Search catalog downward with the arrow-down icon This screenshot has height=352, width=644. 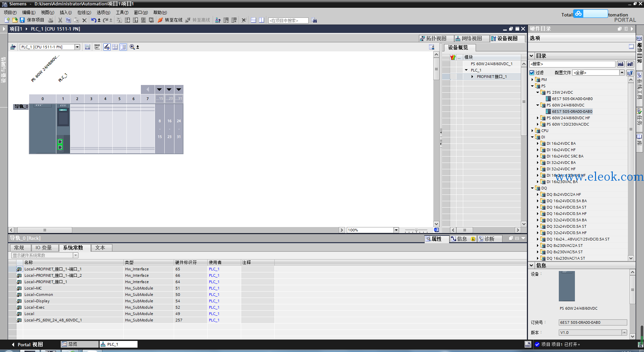(621, 64)
